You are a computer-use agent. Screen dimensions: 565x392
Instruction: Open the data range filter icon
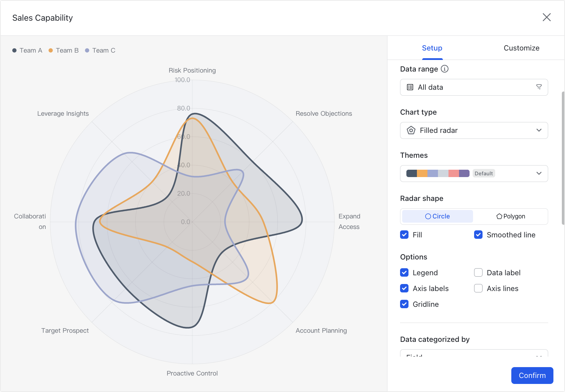539,87
